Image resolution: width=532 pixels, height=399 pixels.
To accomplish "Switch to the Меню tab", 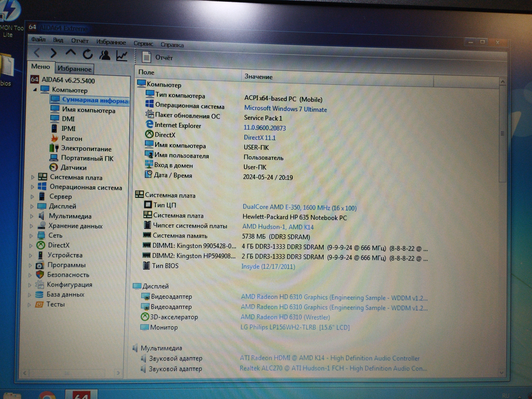I will point(40,66).
